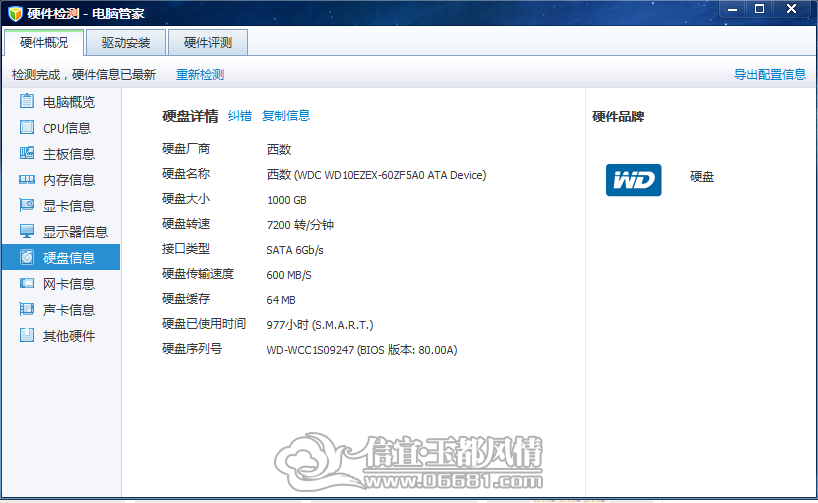818x503 pixels.
Task: Maximize the 硬件检测 window
Action: point(760,9)
